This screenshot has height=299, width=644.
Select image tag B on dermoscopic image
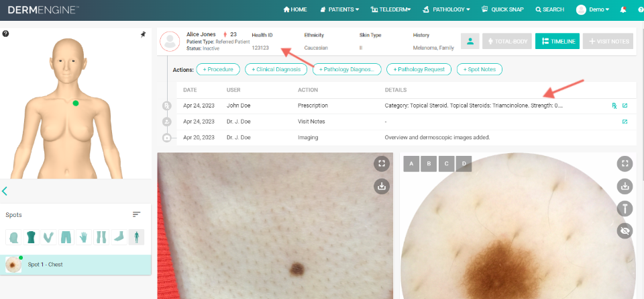click(429, 164)
